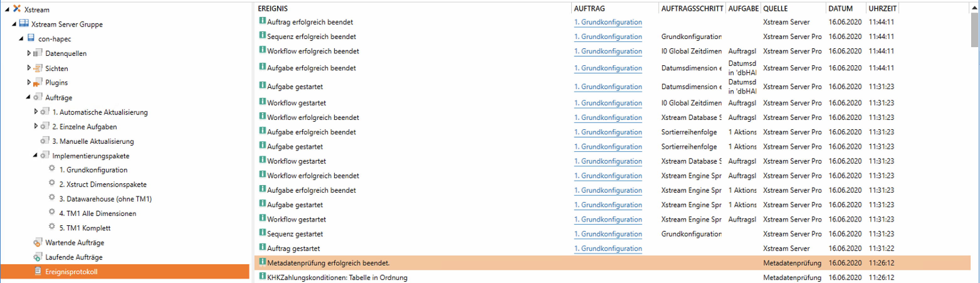Open Grundkonfiguration link in first event row

tap(608, 22)
